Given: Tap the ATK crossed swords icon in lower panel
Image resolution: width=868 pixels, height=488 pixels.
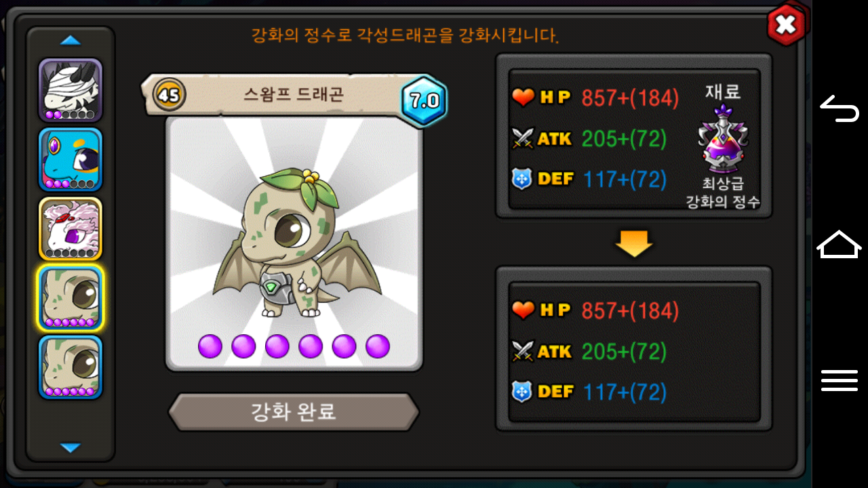Looking at the screenshot, I should point(523,351).
